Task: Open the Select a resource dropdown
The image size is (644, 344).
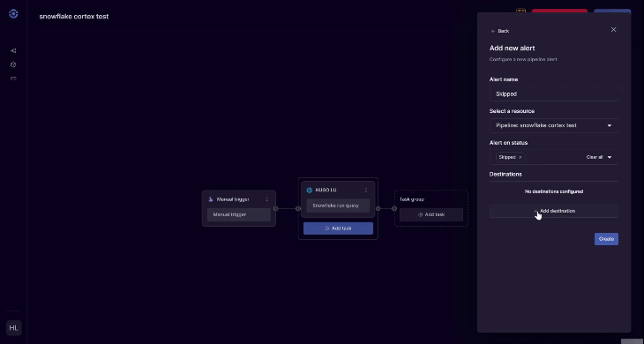Action: click(x=554, y=125)
